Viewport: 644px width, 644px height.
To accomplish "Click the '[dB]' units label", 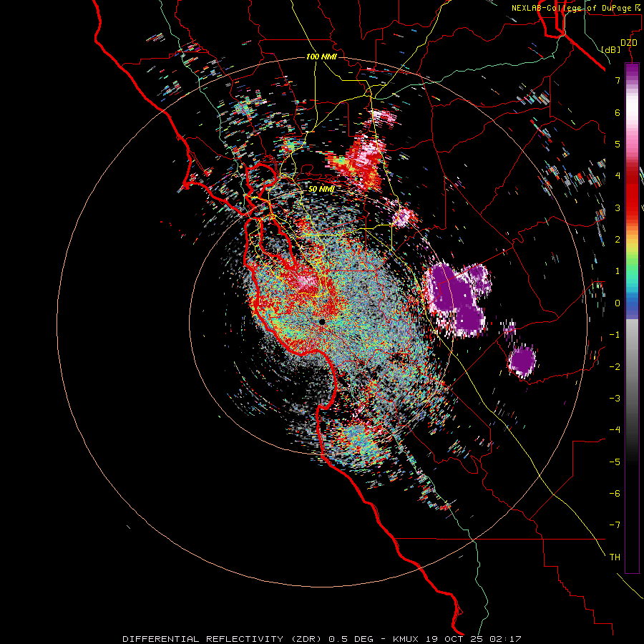I will point(611,49).
